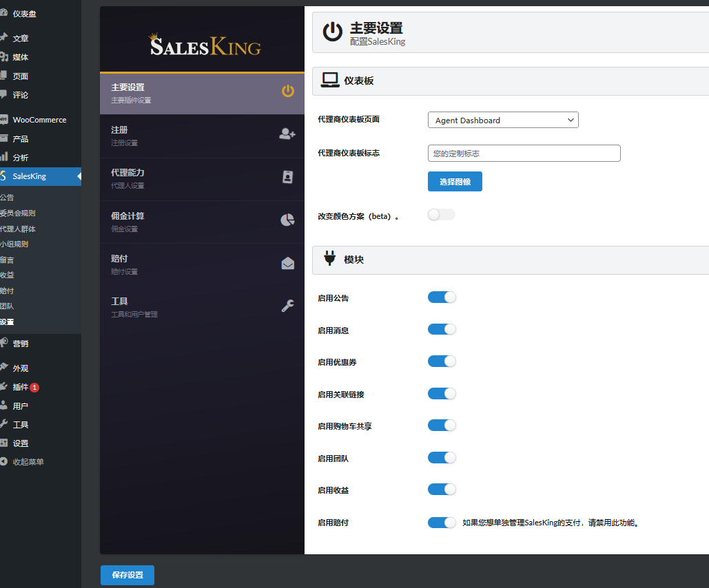Click the laptop icon in 仪表板 header

[x=330, y=80]
